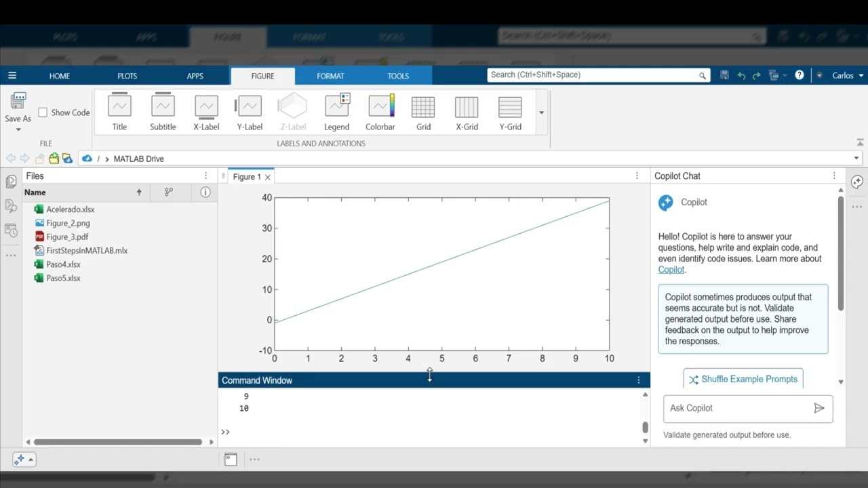This screenshot has height=488, width=868.
Task: Turn on the Grid for the axes
Action: coord(423,112)
